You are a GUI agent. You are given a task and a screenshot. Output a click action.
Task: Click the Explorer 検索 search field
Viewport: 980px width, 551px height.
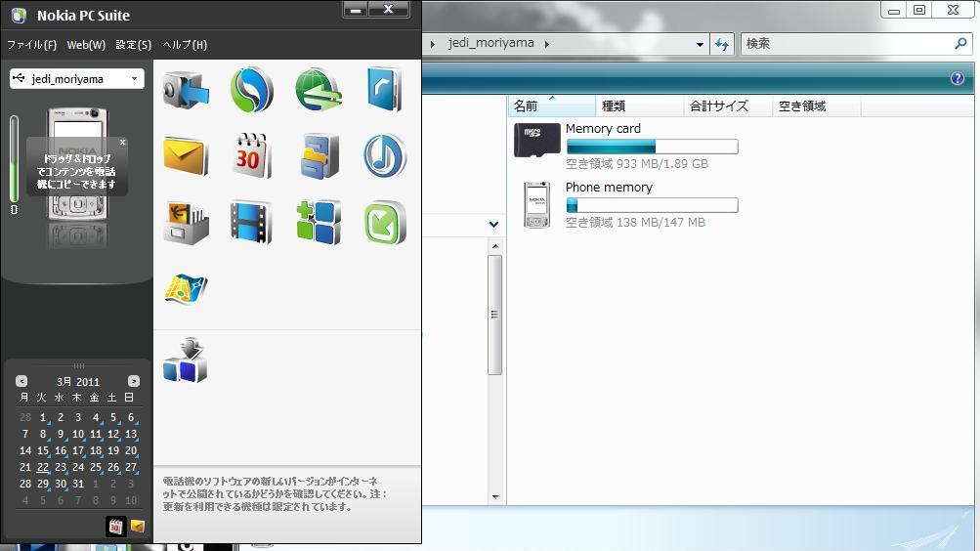pyautogui.click(x=846, y=44)
